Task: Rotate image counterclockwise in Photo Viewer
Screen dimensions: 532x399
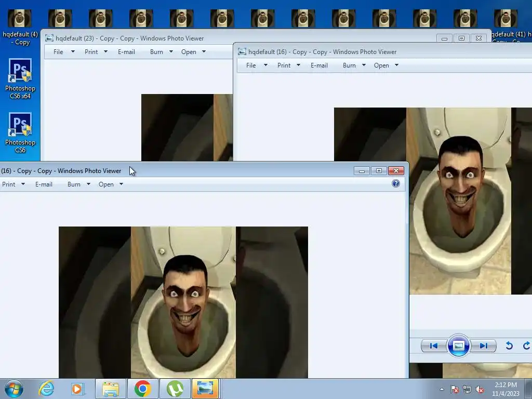Action: tap(509, 345)
